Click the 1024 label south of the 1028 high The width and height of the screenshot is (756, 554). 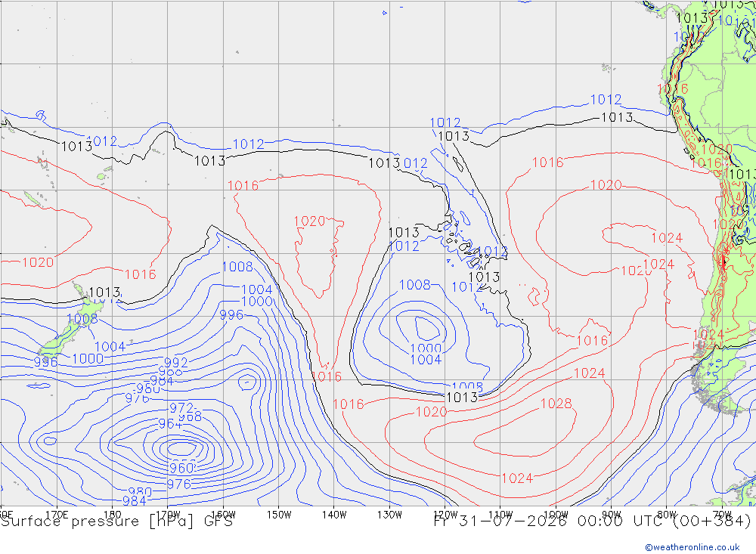tap(517, 478)
